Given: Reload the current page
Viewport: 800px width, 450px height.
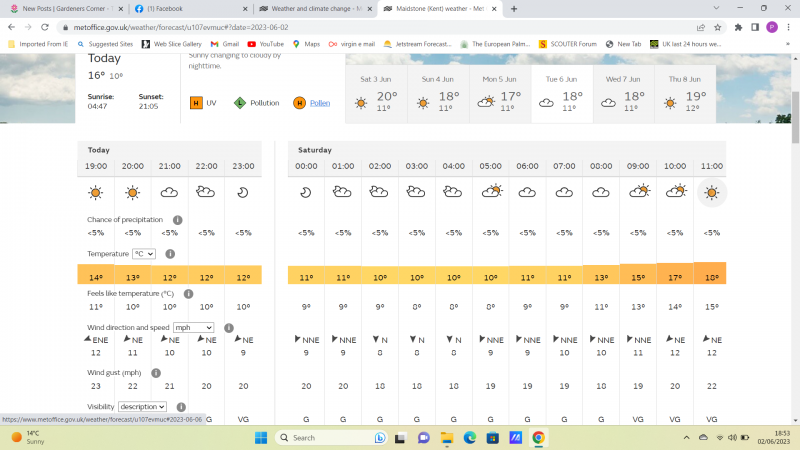Looking at the screenshot, I should coord(45,27).
